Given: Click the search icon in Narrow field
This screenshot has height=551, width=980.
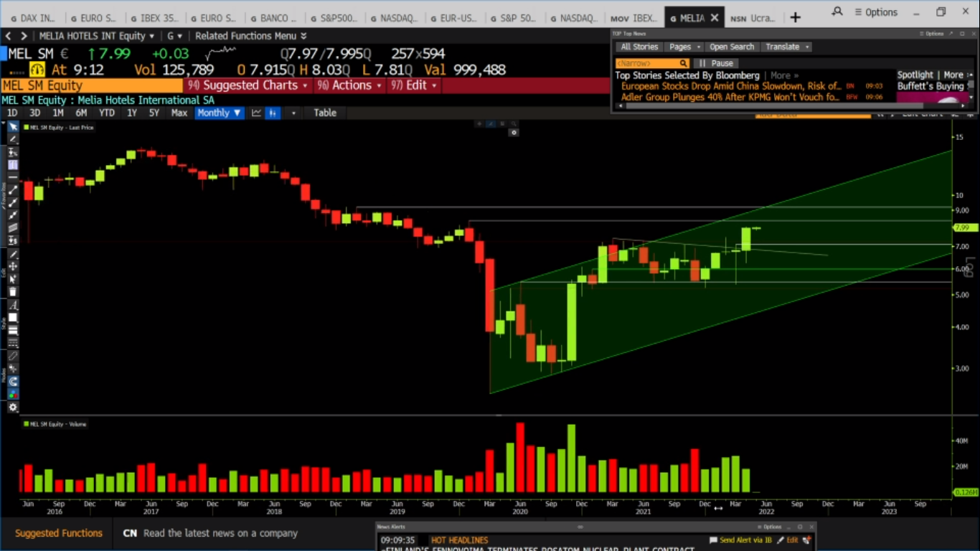Looking at the screenshot, I should click(684, 63).
